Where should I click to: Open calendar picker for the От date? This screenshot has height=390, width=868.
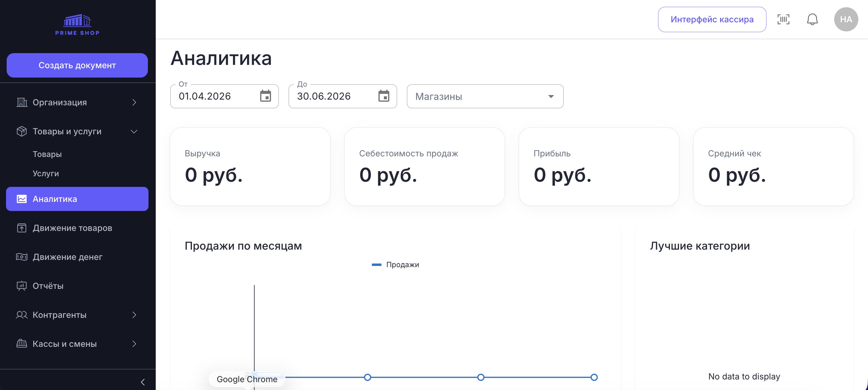(x=266, y=96)
